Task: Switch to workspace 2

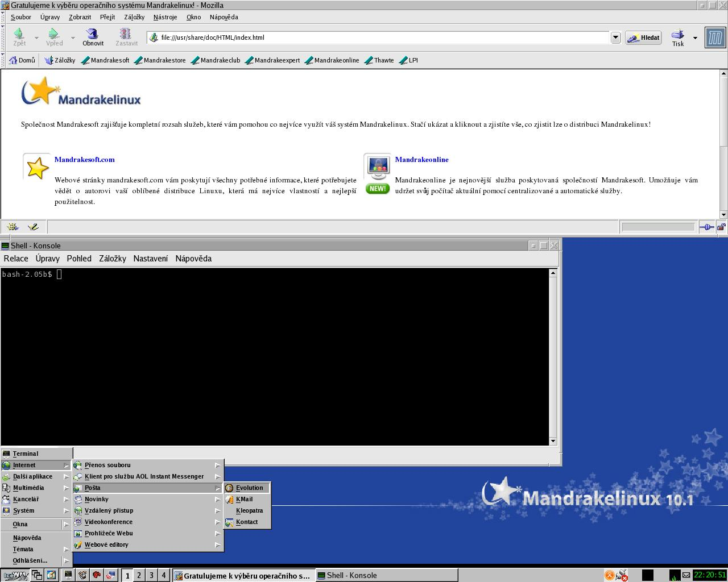Action: click(139, 575)
